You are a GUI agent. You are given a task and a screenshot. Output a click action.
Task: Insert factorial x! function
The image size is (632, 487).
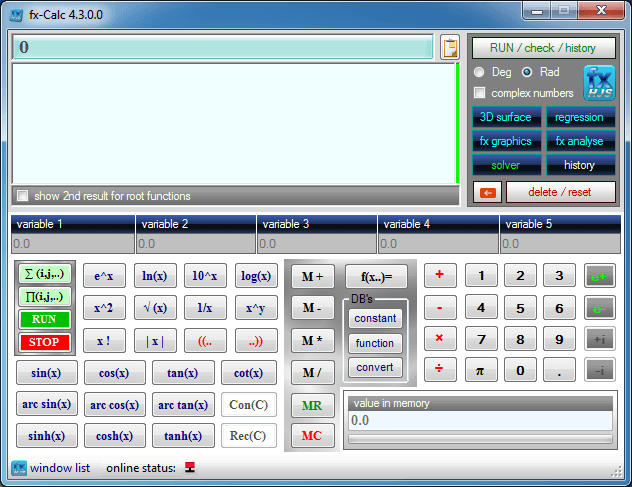pyautogui.click(x=104, y=341)
